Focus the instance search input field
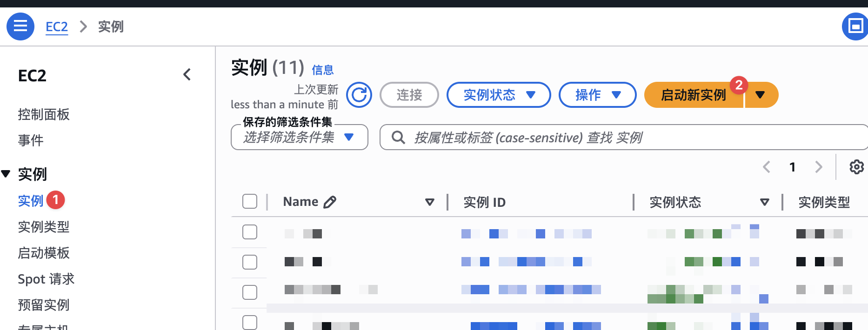The image size is (868, 330). pyautogui.click(x=623, y=137)
